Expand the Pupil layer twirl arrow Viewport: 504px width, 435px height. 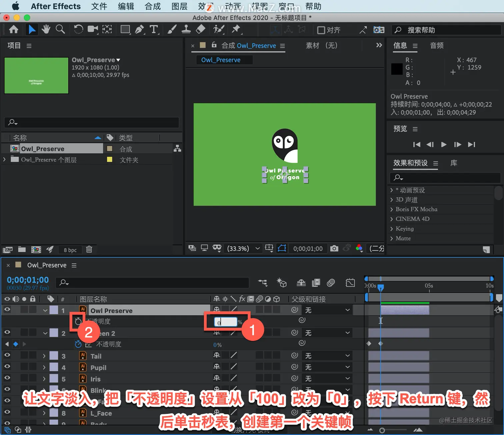tap(44, 368)
